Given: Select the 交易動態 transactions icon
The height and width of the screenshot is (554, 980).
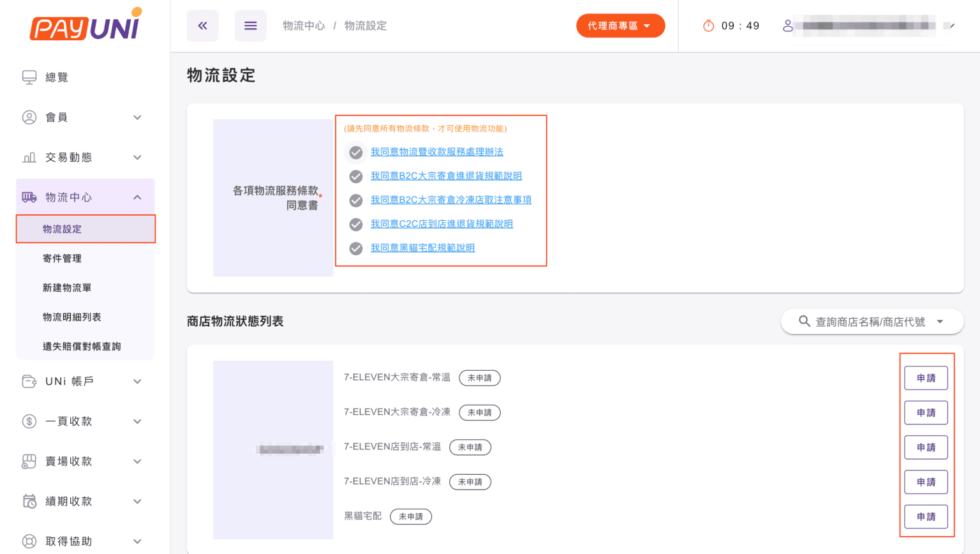Looking at the screenshot, I should tap(29, 157).
